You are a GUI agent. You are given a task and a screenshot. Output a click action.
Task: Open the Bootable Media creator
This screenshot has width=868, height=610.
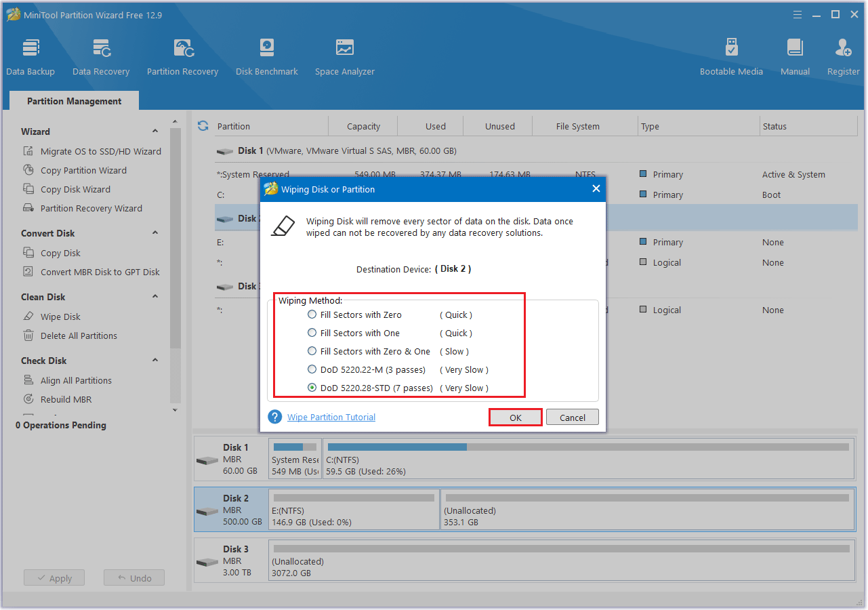[x=731, y=56]
